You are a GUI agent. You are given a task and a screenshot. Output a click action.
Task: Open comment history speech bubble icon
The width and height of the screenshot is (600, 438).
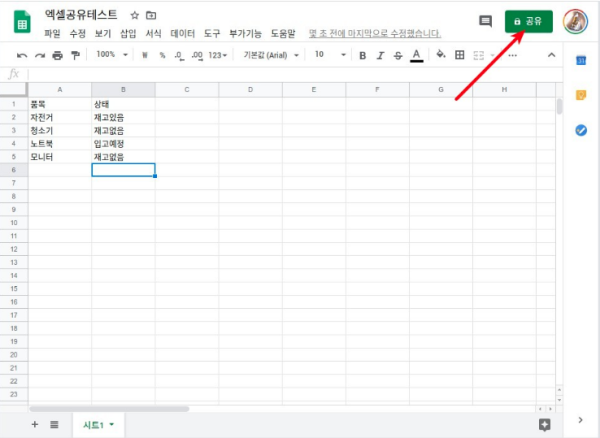pos(485,21)
